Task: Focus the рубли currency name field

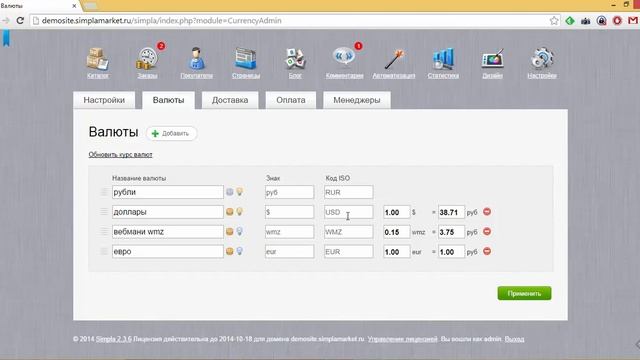Action: pyautogui.click(x=168, y=192)
